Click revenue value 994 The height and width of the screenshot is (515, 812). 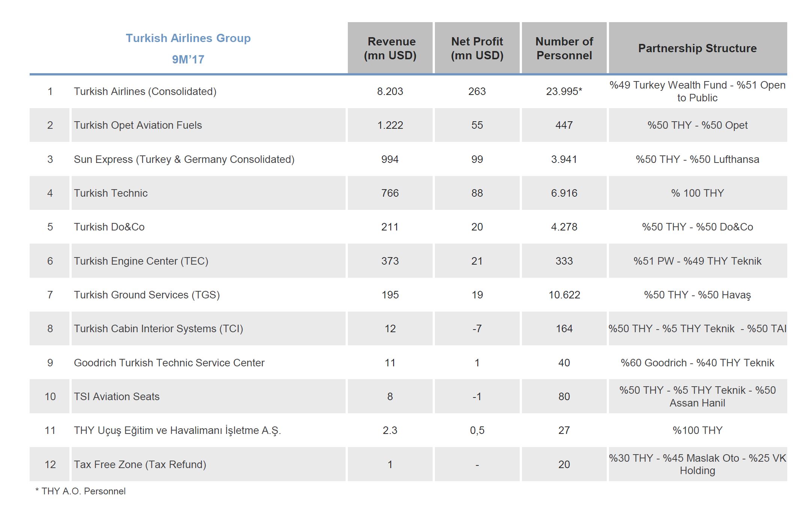coord(390,160)
